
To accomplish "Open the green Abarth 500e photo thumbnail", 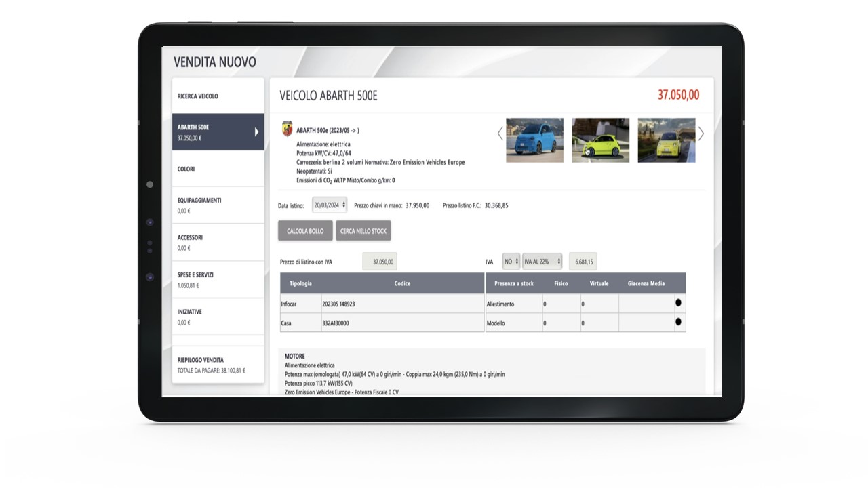I will (600, 140).
